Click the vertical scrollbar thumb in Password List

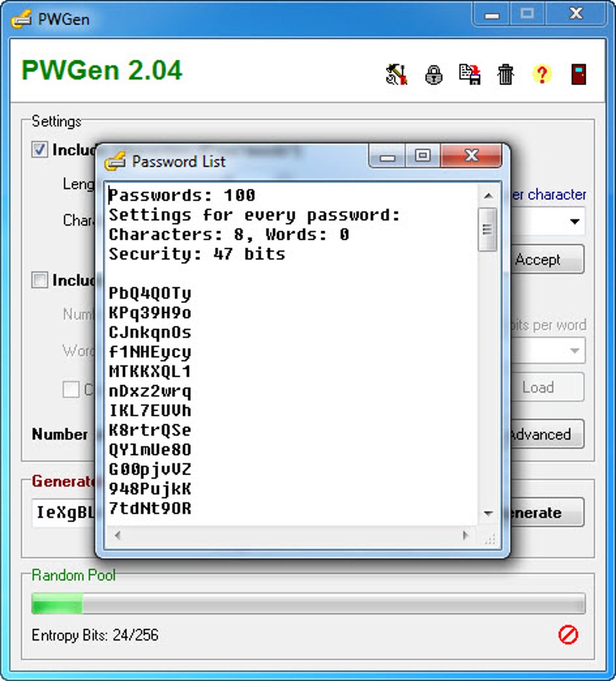tap(487, 229)
